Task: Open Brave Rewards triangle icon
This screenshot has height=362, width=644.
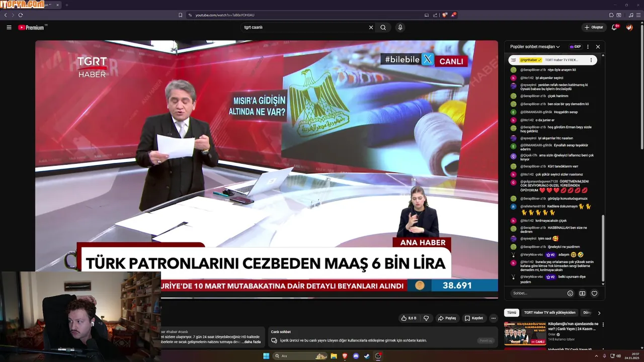Action: (453, 15)
